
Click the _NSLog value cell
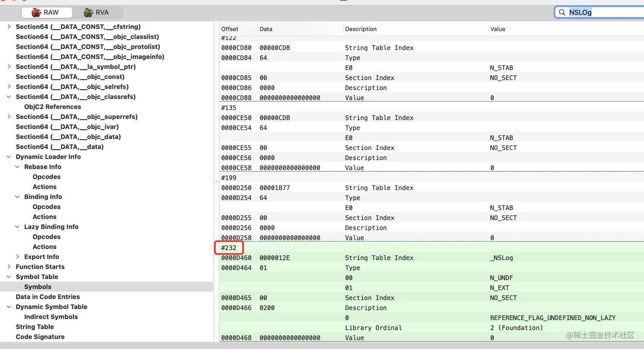[501, 258]
